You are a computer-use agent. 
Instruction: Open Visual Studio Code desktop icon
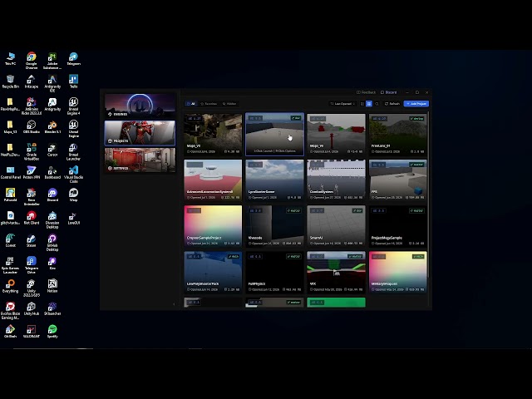point(73,174)
